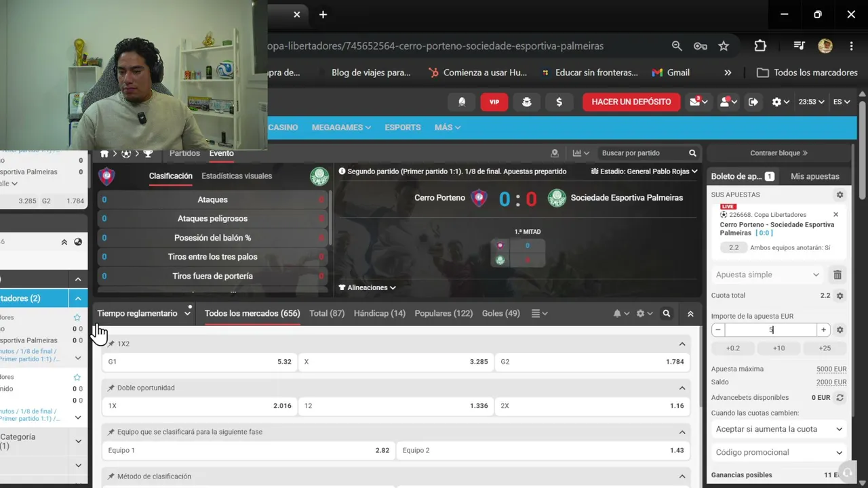Add +10 to the stake
Image resolution: width=868 pixels, height=488 pixels.
coord(778,348)
